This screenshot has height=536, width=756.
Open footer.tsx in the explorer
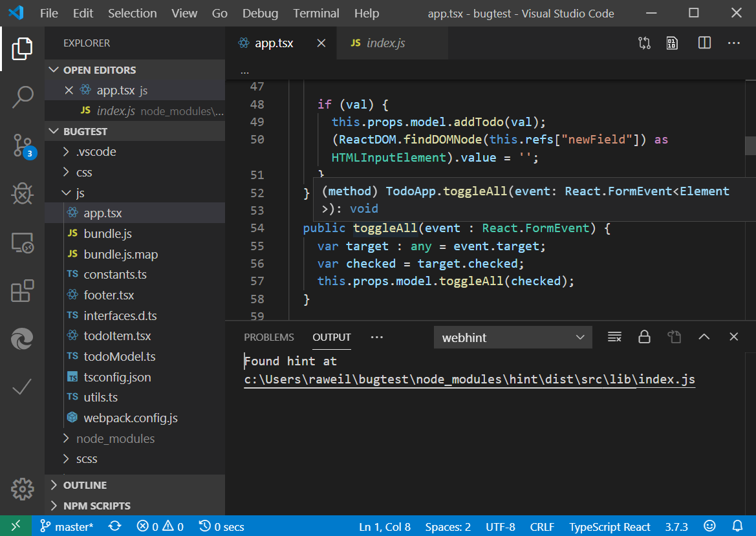(135, 295)
